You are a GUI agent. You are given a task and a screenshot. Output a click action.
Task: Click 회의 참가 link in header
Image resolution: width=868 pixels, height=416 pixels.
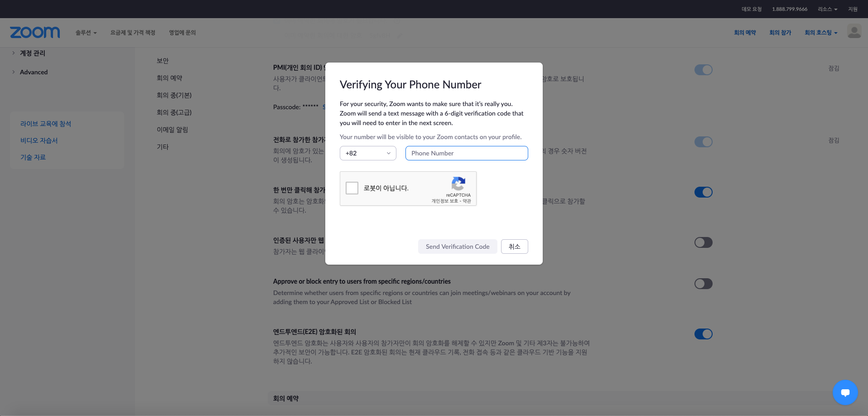click(780, 33)
